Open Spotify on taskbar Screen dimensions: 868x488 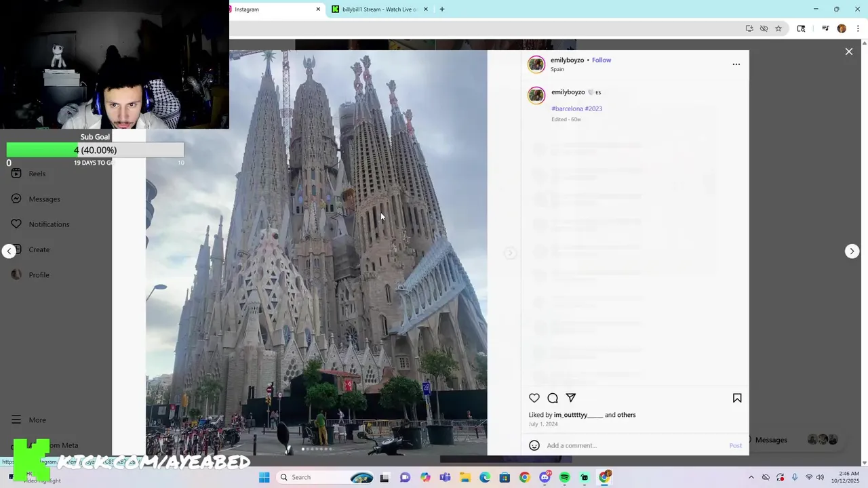565,477
